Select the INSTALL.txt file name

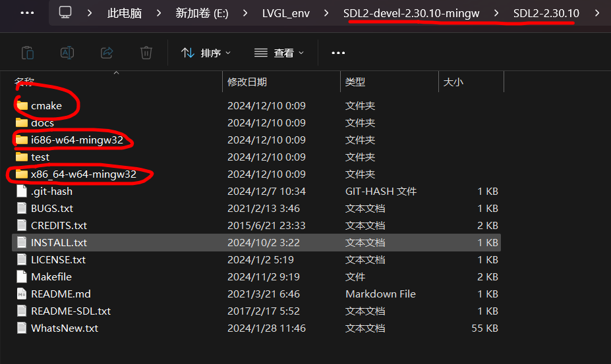point(59,242)
